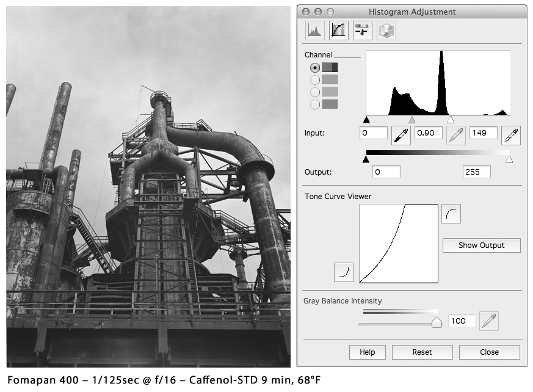Viewport: 533px width, 392px height.
Task: Click the output highlight field showing 255
Action: (476, 172)
